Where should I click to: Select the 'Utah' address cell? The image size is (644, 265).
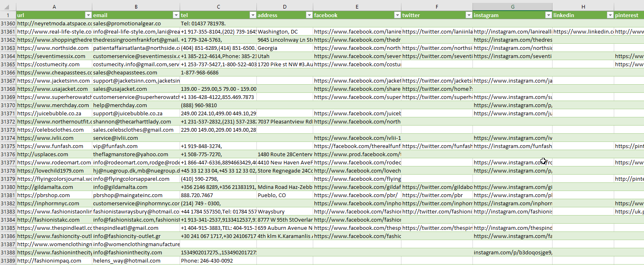click(x=285, y=56)
